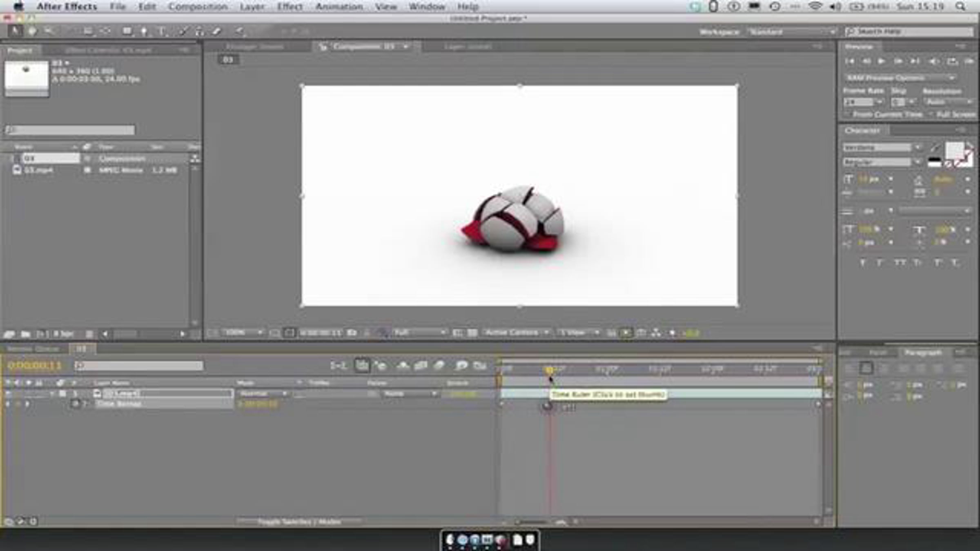Select the Horizontal Type tool

pos(162,31)
